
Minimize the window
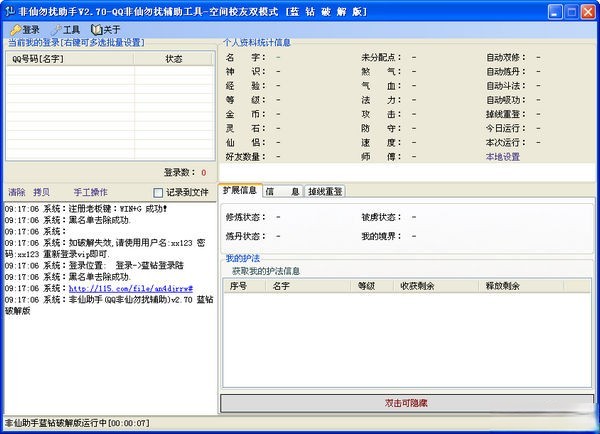(549, 11)
